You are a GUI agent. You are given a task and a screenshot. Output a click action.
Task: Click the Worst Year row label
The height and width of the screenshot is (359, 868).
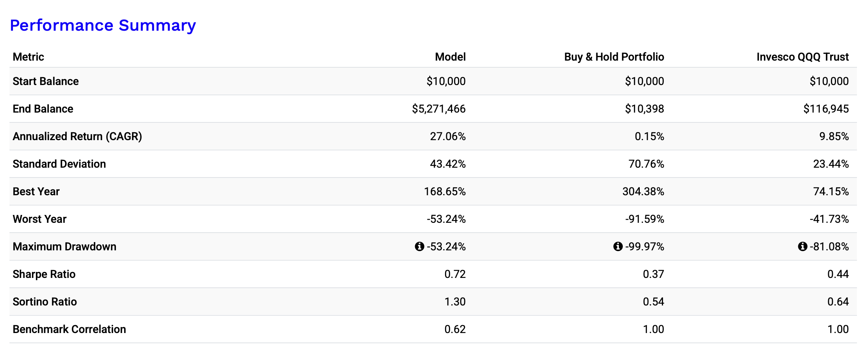point(39,219)
